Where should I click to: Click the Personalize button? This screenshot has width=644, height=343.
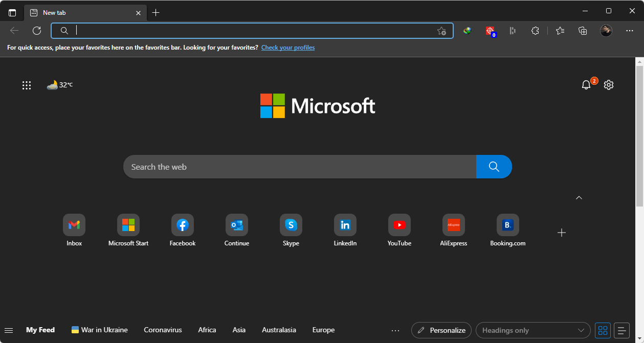[441, 330]
